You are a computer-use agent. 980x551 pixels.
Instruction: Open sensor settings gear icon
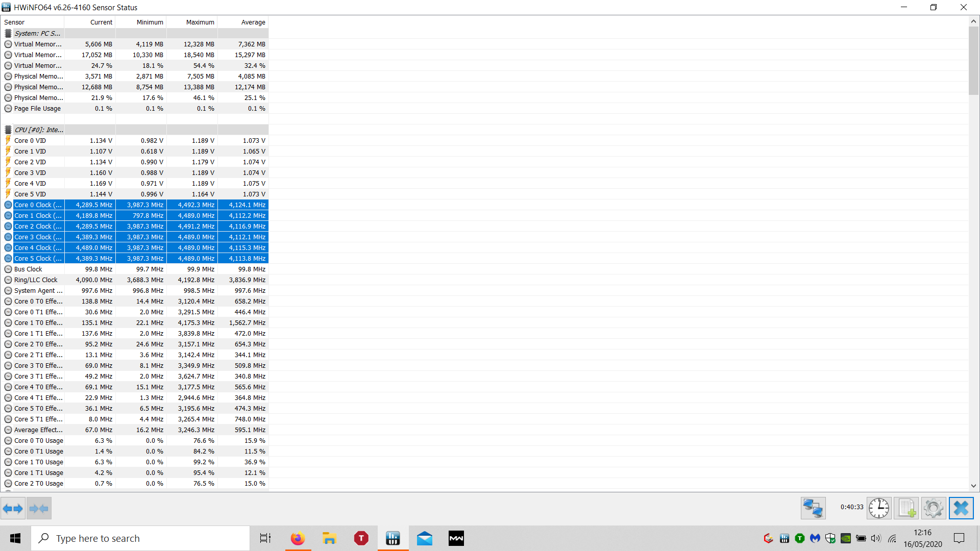[x=934, y=508]
